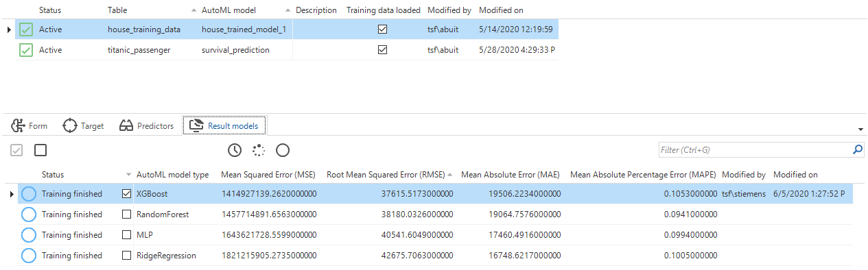Image resolution: width=868 pixels, height=270 pixels.
Task: Sort by top grid Modified on header
Action: (x=502, y=10)
